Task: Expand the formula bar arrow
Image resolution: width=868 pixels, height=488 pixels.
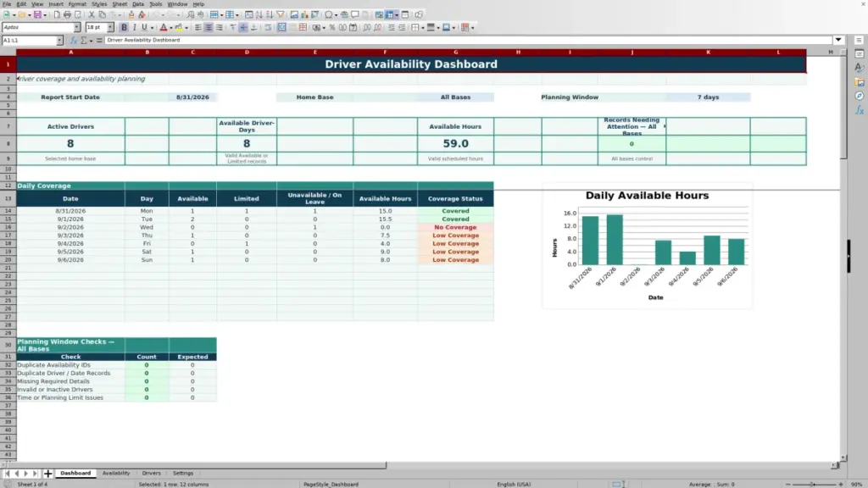Action: (x=838, y=40)
